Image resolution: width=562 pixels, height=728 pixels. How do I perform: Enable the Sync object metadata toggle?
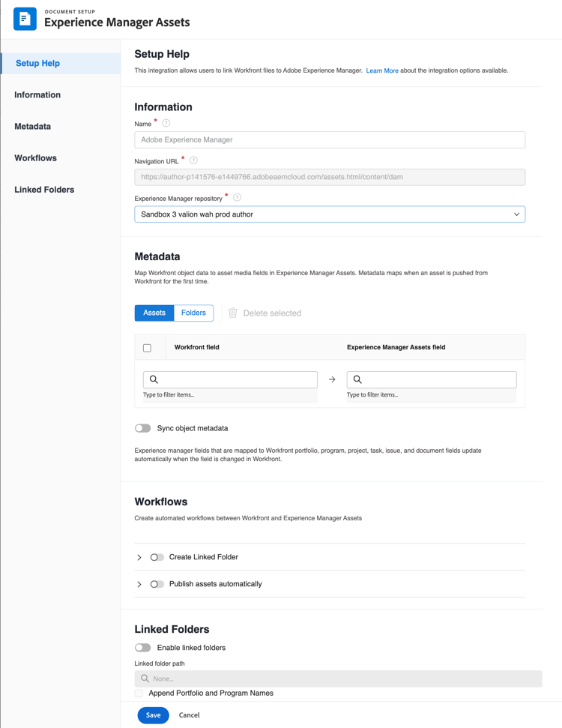click(x=143, y=428)
